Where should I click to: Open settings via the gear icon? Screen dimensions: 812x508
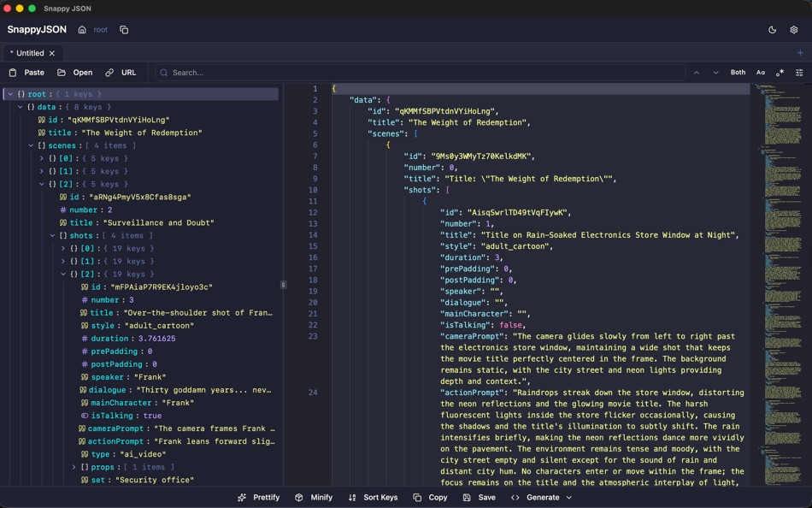tap(794, 30)
